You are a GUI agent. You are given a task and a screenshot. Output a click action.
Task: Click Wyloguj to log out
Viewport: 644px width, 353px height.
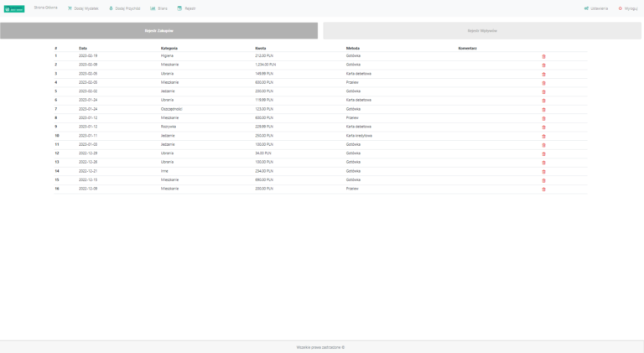(628, 8)
